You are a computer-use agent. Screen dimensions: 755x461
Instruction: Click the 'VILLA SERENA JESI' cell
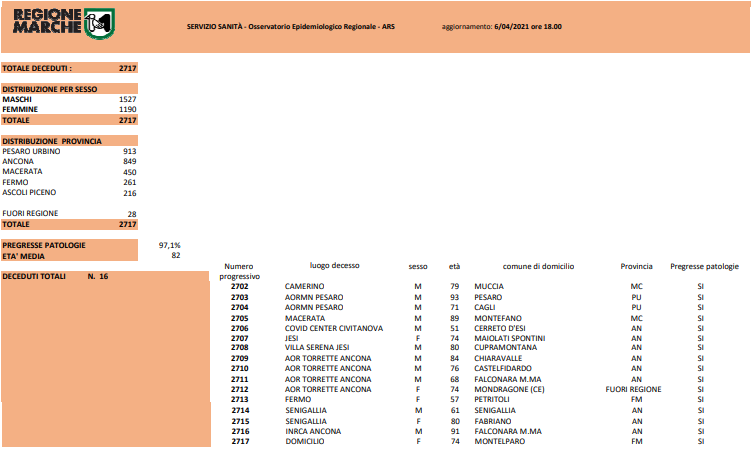pyautogui.click(x=317, y=347)
